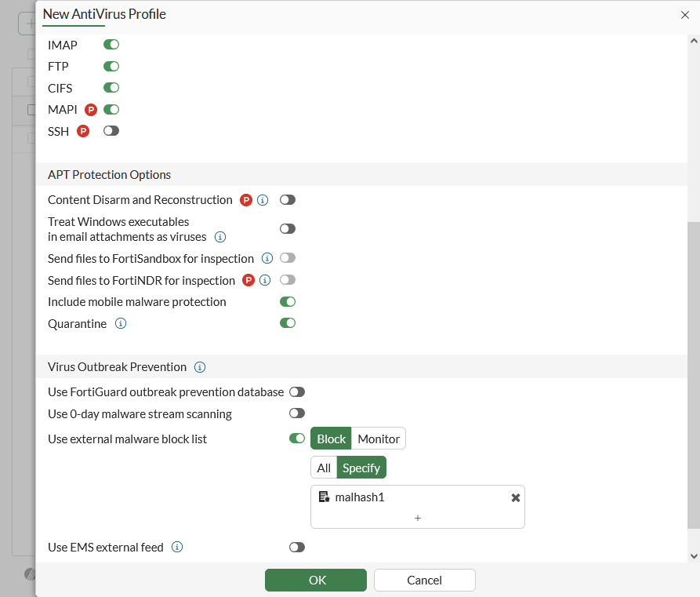Image resolution: width=700 pixels, height=597 pixels.
Task: Click info icon next to Content Disarm and Reconstruction
Action: click(263, 200)
